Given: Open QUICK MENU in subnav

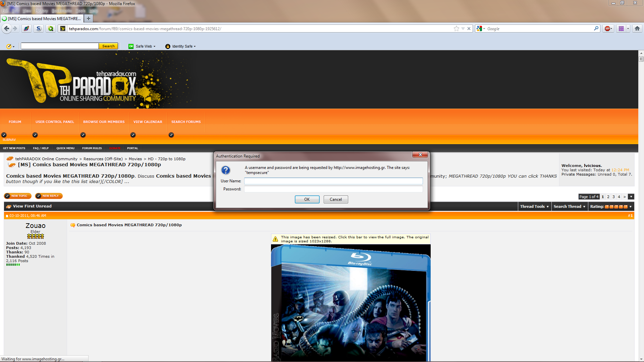Looking at the screenshot, I should (x=65, y=148).
